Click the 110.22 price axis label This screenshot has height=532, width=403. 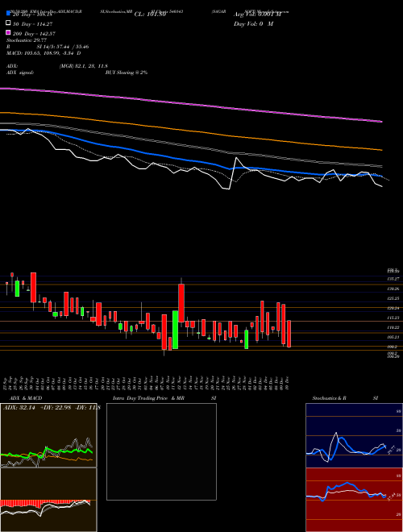tap(394, 327)
